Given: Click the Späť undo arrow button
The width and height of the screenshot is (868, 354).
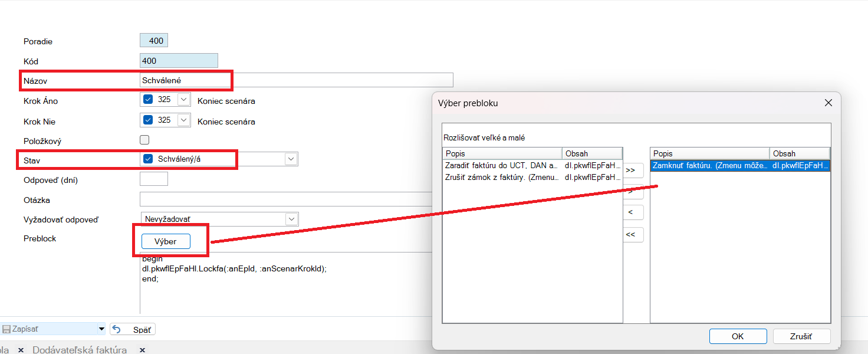Looking at the screenshot, I should click(133, 329).
